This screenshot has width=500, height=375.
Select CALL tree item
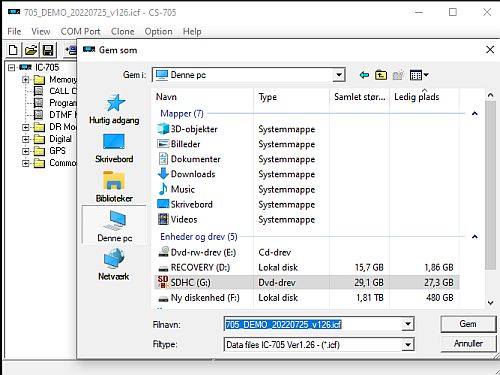tap(55, 91)
